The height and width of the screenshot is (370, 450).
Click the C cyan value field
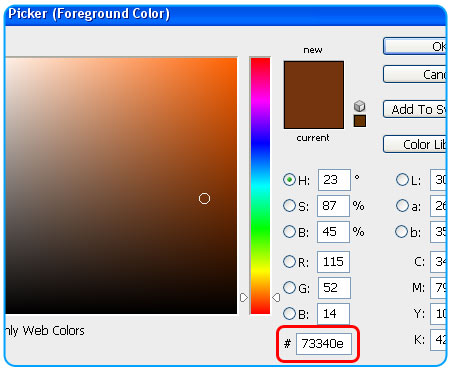438,262
